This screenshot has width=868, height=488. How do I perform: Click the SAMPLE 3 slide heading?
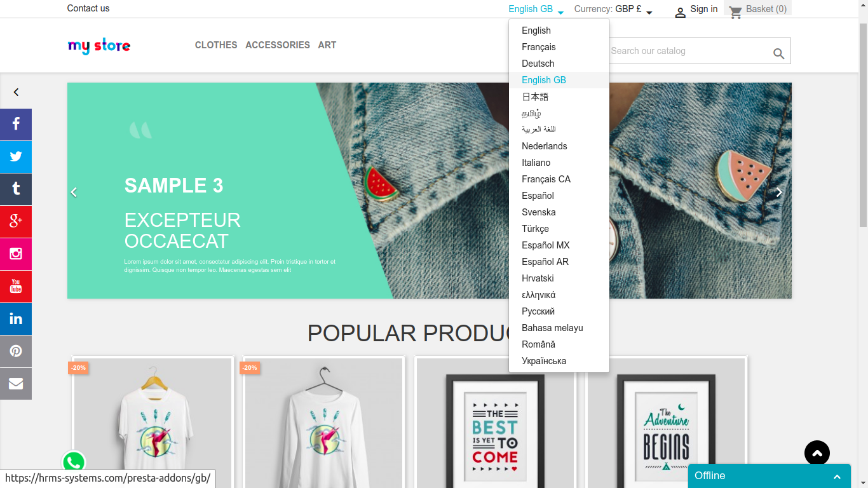tap(174, 186)
